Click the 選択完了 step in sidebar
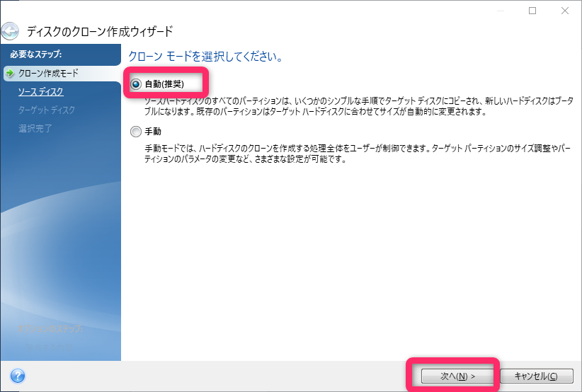The image size is (582, 392). pyautogui.click(x=35, y=128)
